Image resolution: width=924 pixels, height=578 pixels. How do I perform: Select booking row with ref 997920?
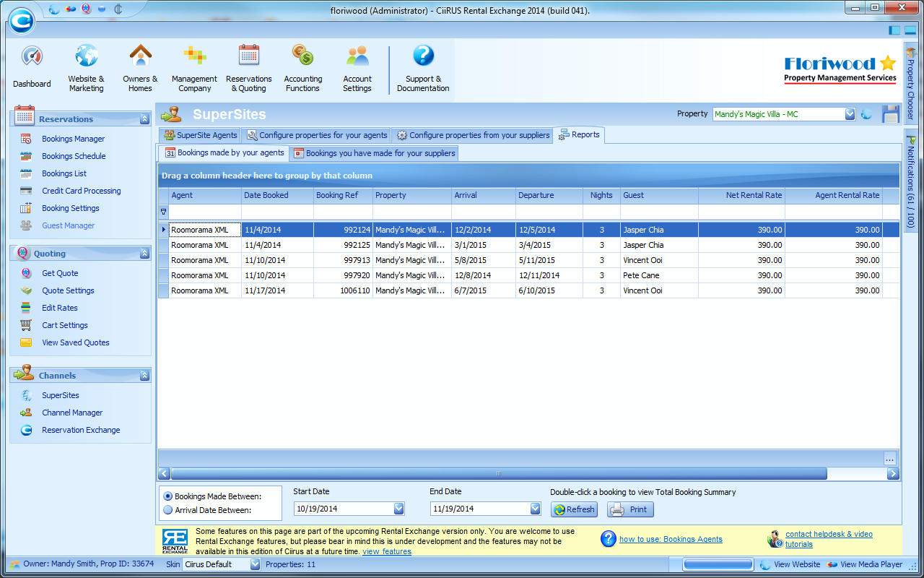coord(529,275)
